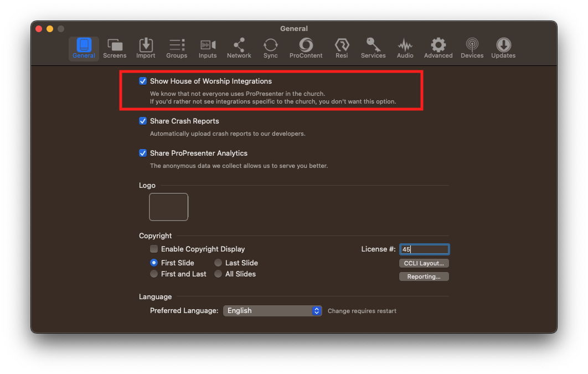Image resolution: width=588 pixels, height=374 pixels.
Task: Click the 'Change requires restart' note
Action: click(x=362, y=311)
